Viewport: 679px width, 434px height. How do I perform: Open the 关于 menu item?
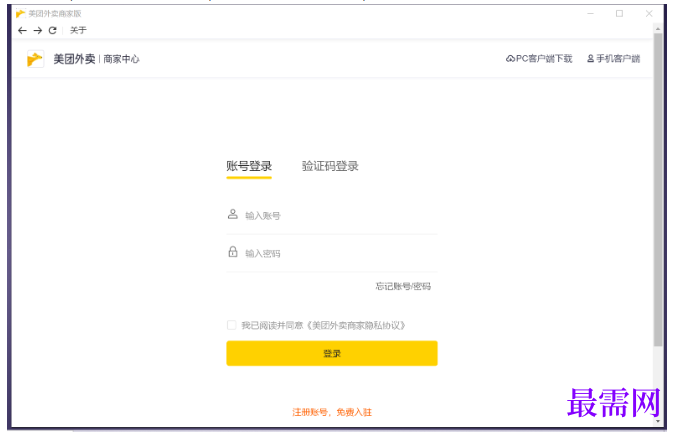[78, 30]
